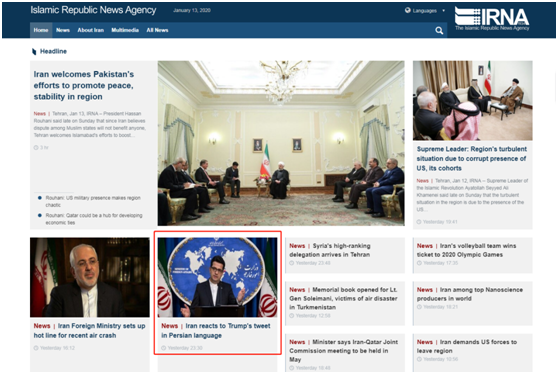Open the Multimedia menu
The image size is (558, 374).
pyautogui.click(x=125, y=30)
